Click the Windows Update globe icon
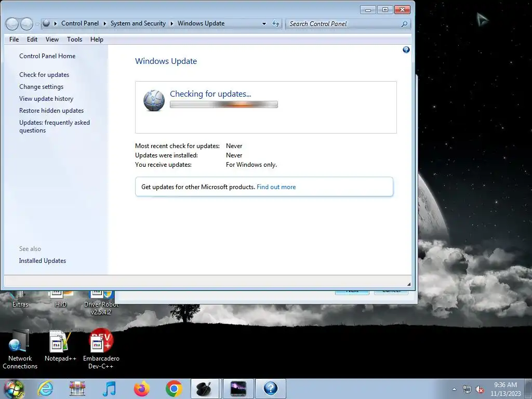 click(x=154, y=100)
